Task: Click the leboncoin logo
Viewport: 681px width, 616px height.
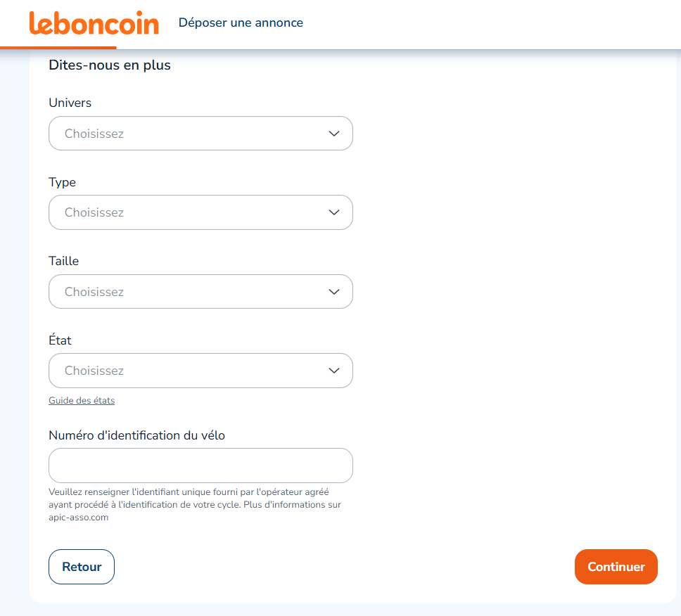Action: (94, 23)
